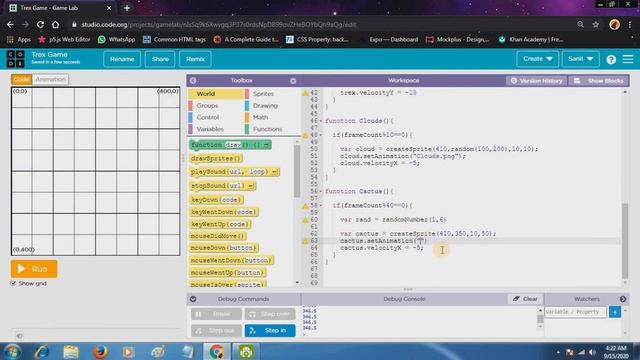Bookmark this page with star icon
This screenshot has width=640, height=360.
[x=596, y=24]
